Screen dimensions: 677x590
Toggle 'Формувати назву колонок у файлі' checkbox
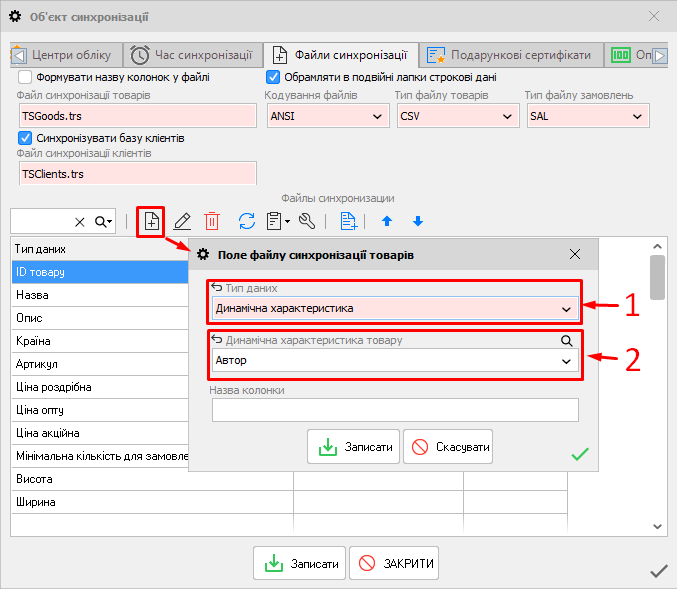click(25, 77)
